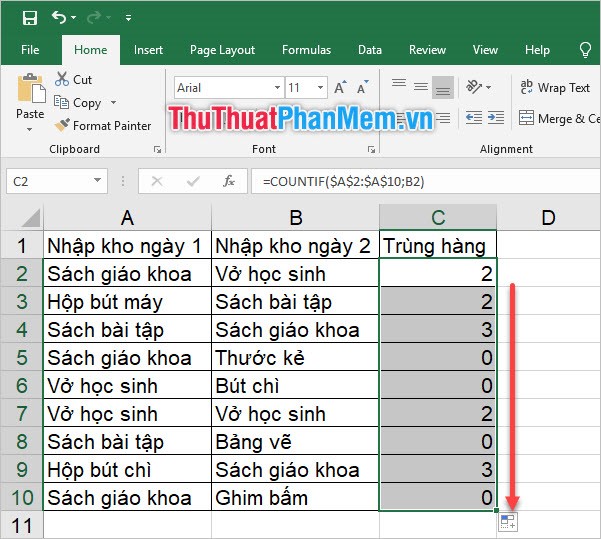Image resolution: width=601 pixels, height=539 pixels.
Task: Select column D header
Action: [548, 217]
